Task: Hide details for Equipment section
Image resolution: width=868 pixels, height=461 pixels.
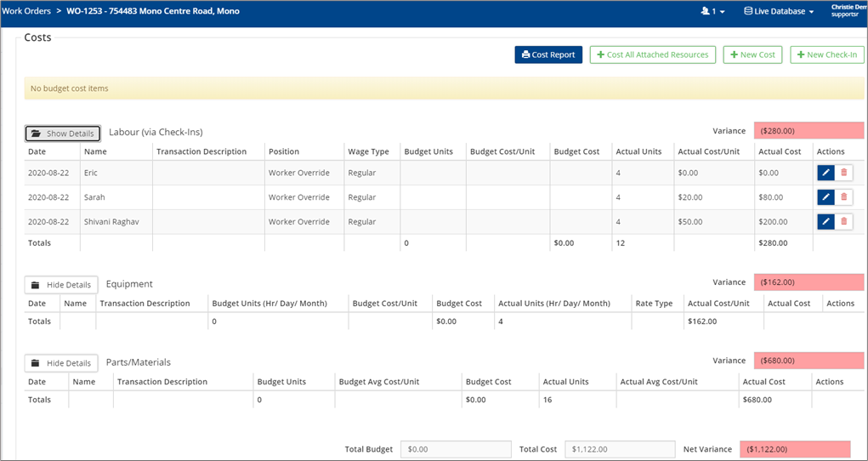Action: (x=61, y=285)
